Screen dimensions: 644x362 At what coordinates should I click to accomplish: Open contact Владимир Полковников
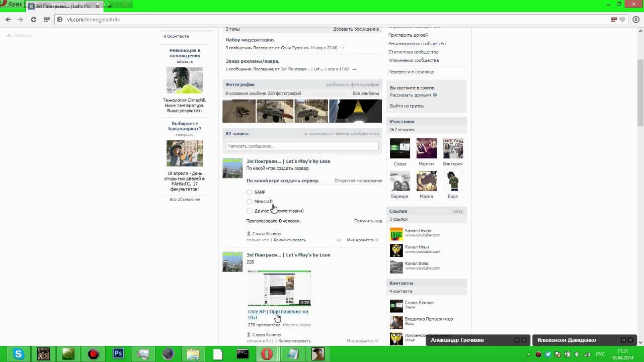tap(429, 319)
